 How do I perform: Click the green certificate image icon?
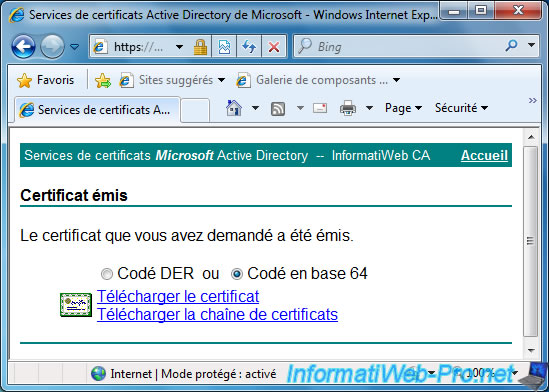pyautogui.click(x=76, y=305)
